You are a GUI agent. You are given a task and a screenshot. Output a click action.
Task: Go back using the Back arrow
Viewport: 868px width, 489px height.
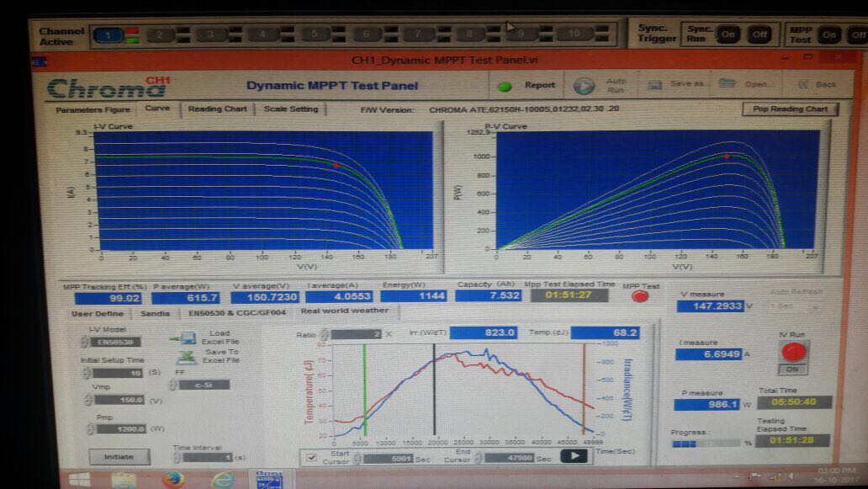click(802, 84)
